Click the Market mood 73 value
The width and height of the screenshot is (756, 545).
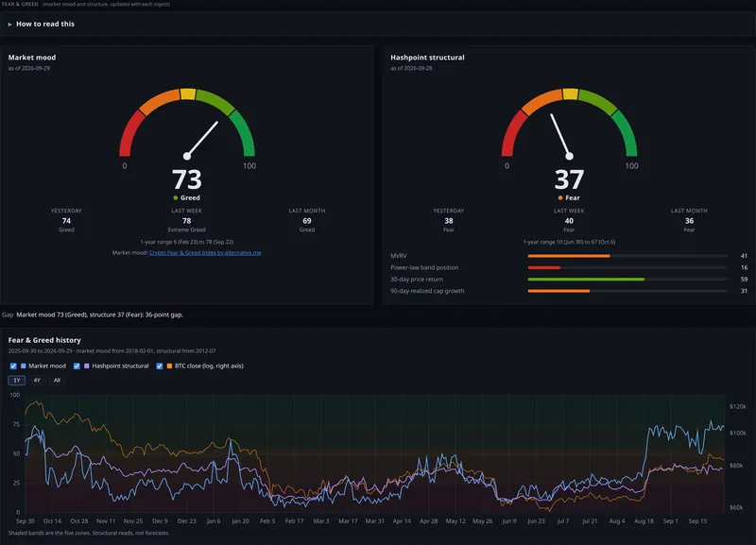[187, 179]
